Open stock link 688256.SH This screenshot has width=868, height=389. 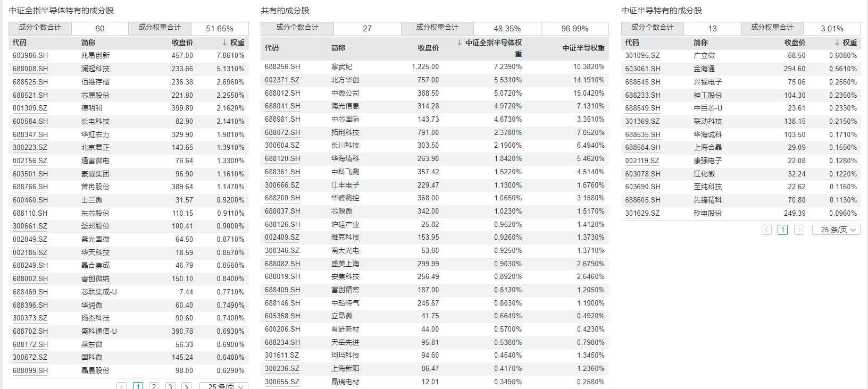(x=282, y=66)
